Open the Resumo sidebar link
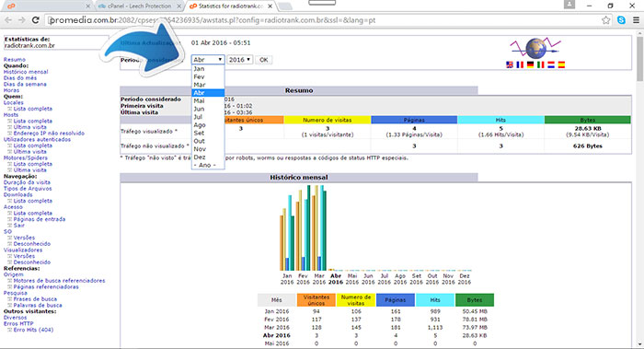Screen dimensions: 644x349 point(15,60)
